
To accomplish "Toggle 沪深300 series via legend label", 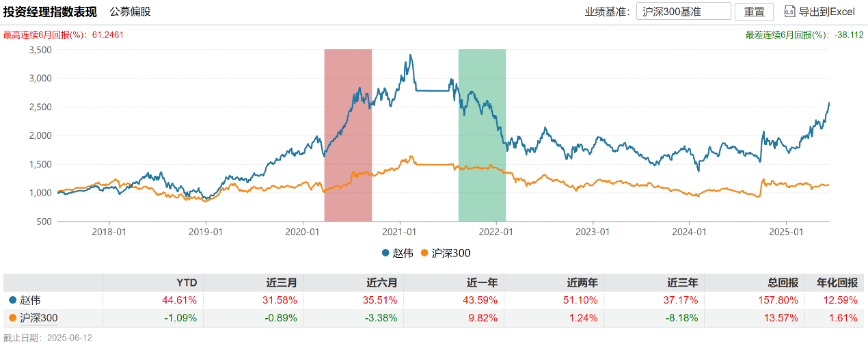I will point(451,253).
